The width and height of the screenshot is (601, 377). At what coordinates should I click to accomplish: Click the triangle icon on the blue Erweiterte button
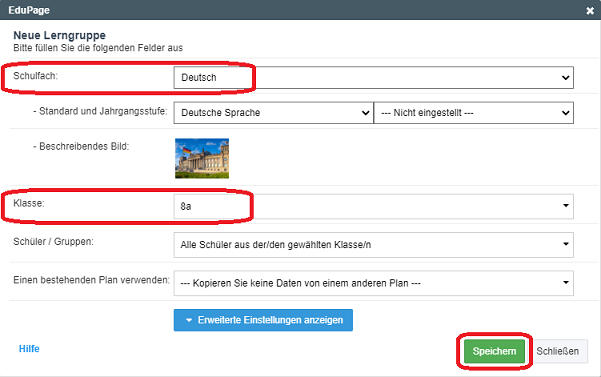point(189,320)
